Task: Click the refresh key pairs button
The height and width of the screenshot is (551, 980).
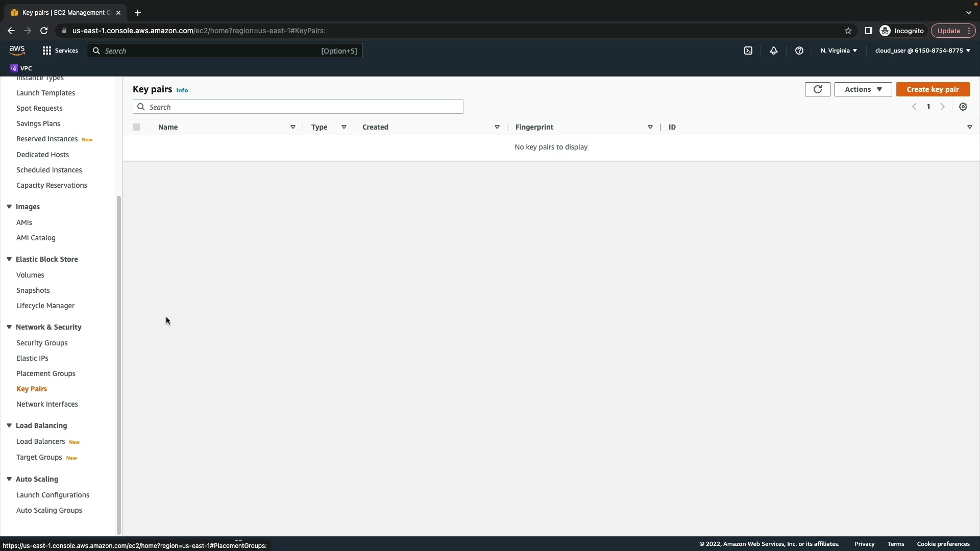Action: [817, 89]
